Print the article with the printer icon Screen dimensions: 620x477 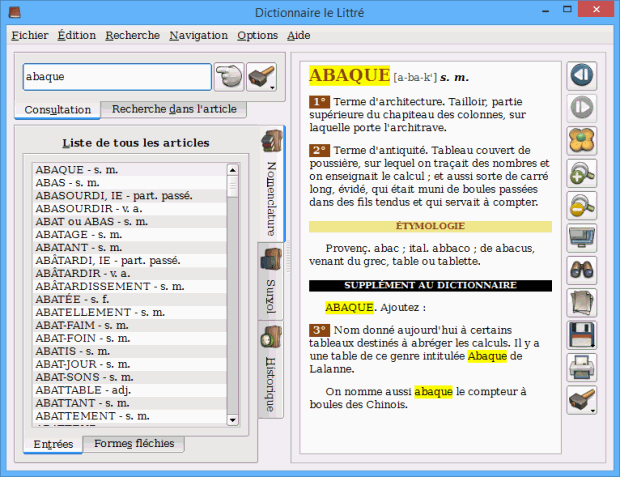582,367
